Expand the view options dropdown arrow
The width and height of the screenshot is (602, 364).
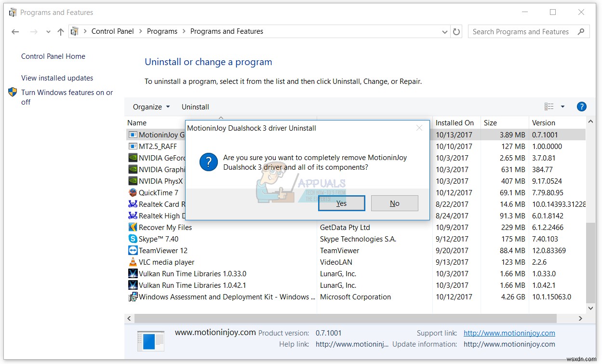pos(562,107)
